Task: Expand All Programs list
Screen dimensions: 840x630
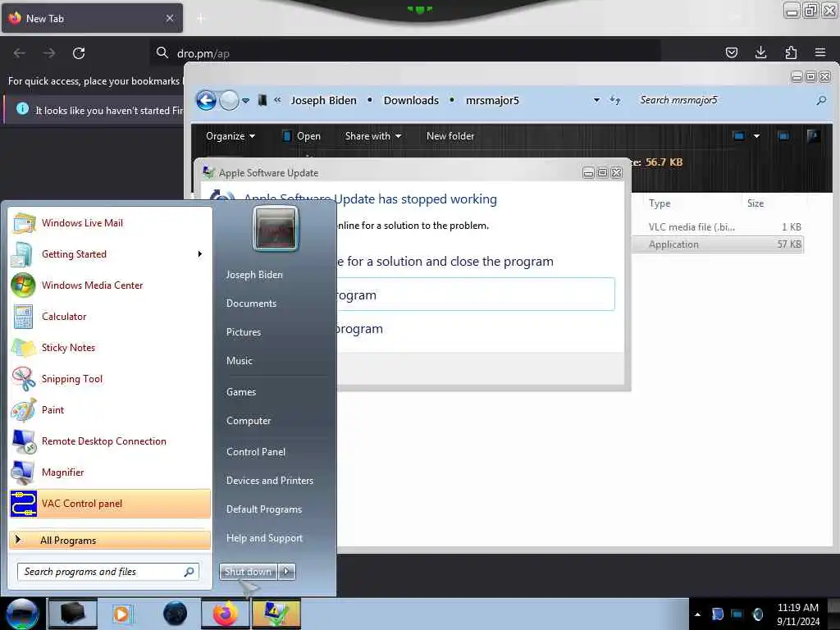Action: click(x=110, y=540)
